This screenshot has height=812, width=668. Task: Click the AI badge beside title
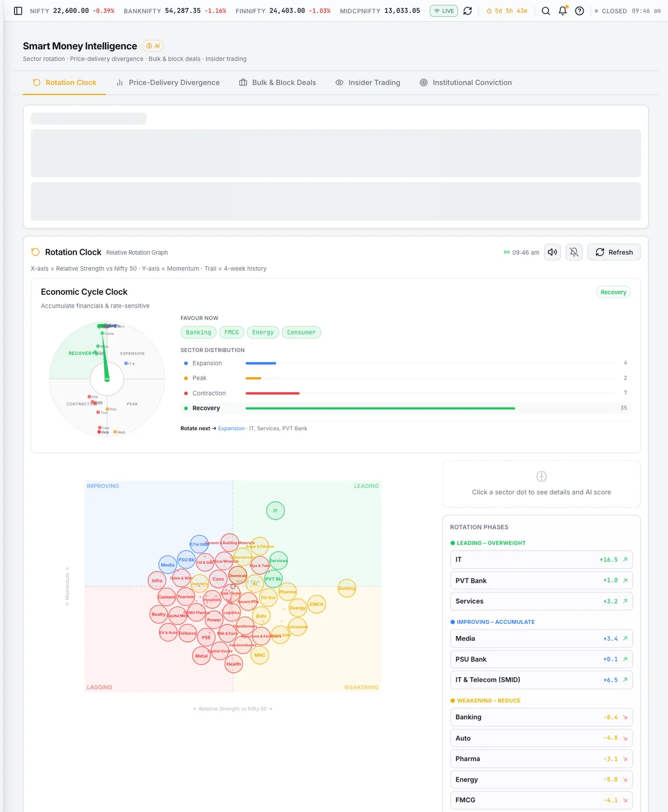[x=153, y=46]
